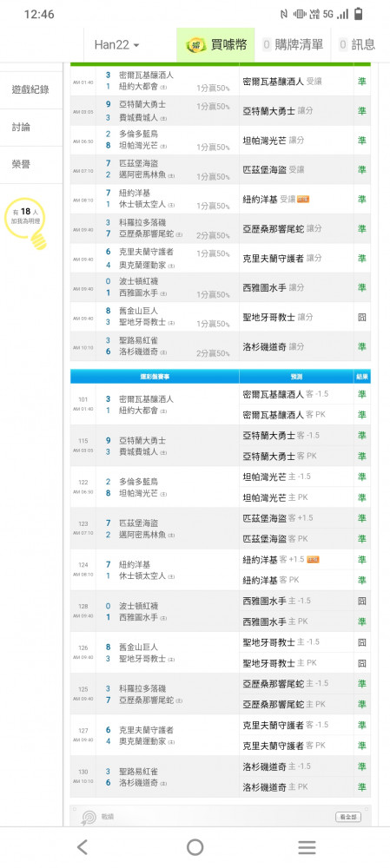Select prediction 匹茲堡海盜 受讓

pos(274,170)
